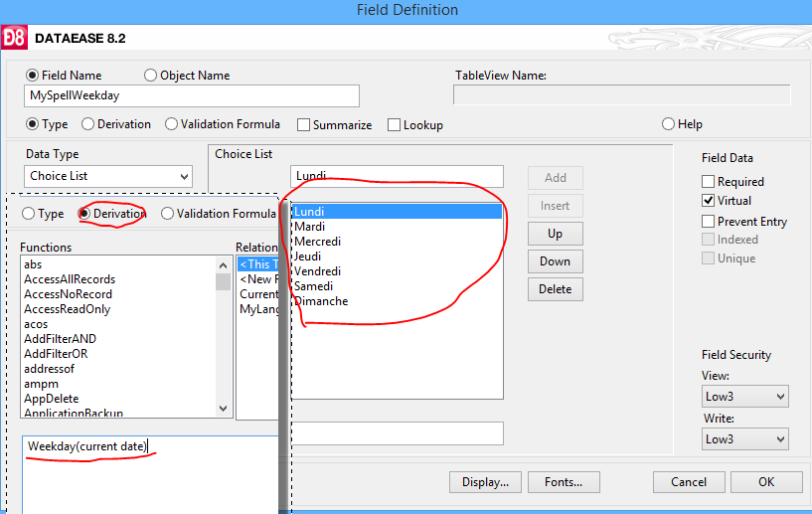Viewport: 812px width, 514px height.
Task: Open the Fonts... settings button
Action: tap(564, 482)
